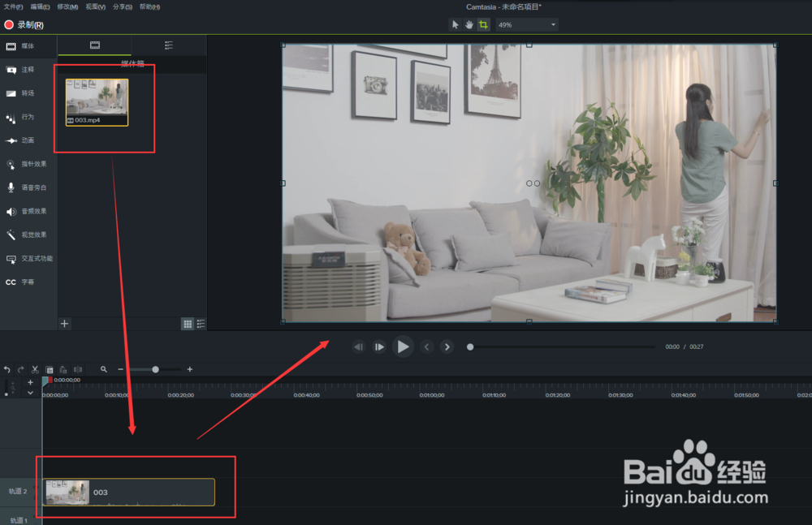This screenshot has height=525, width=812.
Task: Switch media bin to list view
Action: click(200, 324)
